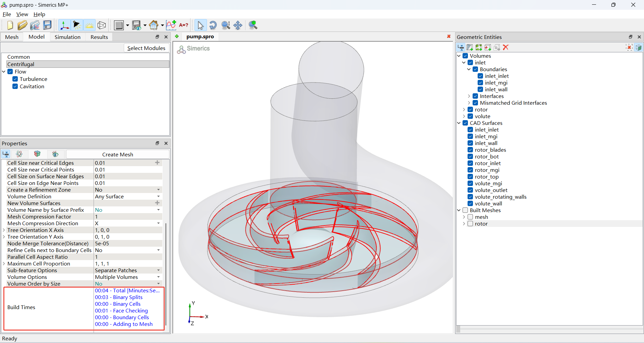Click the add-surface icon in Geometric Entities
Viewport: 644px width, 343px height.
click(470, 47)
